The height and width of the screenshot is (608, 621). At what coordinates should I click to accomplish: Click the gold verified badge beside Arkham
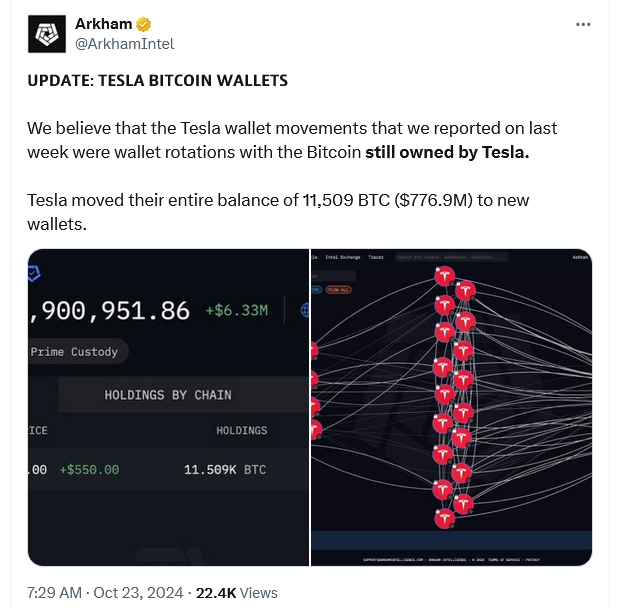(144, 23)
